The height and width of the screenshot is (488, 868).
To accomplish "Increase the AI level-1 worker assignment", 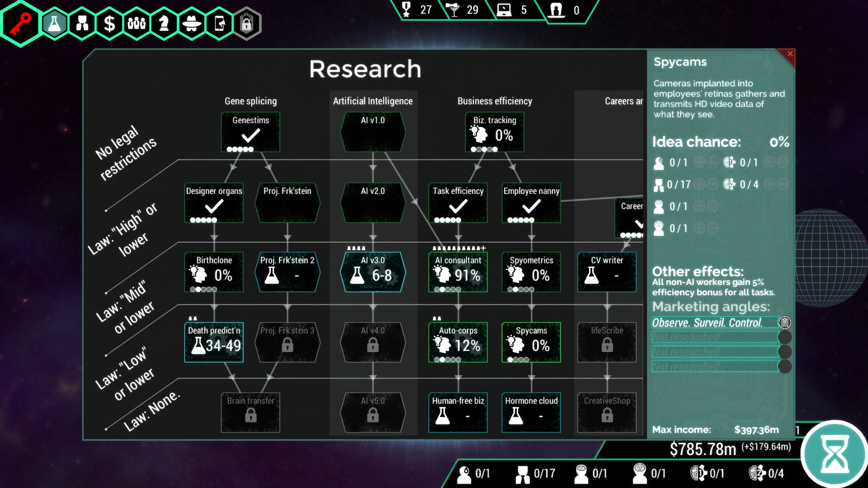I will 769,162.
